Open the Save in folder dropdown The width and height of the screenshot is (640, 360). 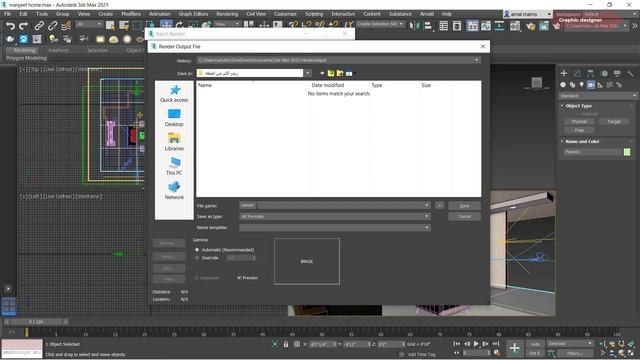click(x=307, y=73)
